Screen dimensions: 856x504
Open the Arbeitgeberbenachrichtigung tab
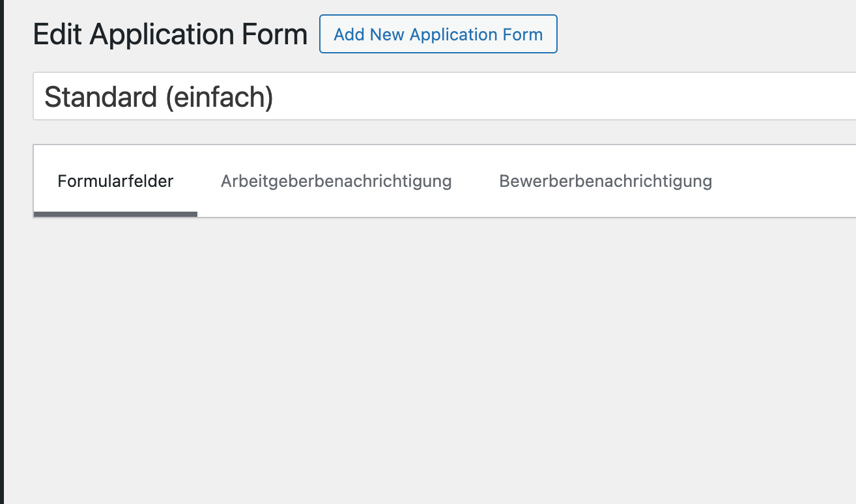[336, 181]
